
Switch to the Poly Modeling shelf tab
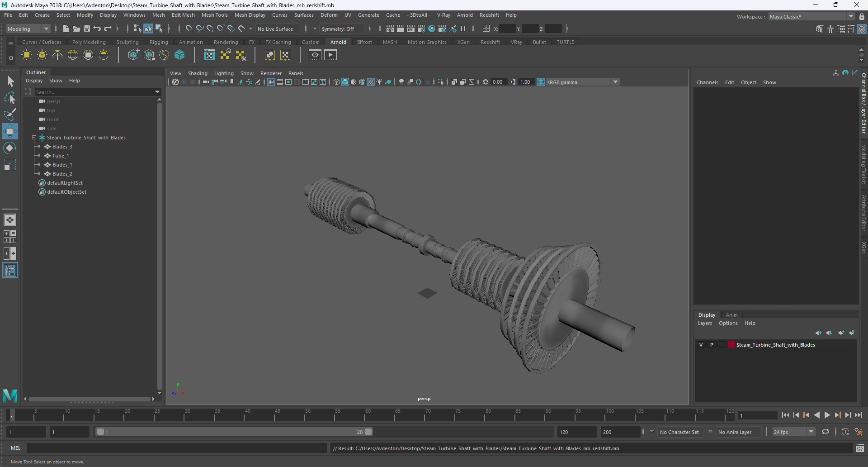click(89, 42)
